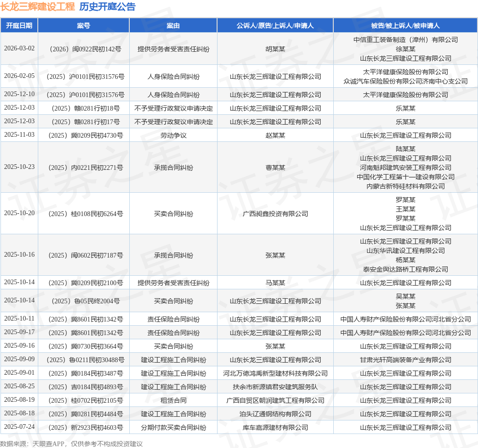Click date cell 2025-10-11
The width and height of the screenshot is (478, 448).
click(19, 318)
